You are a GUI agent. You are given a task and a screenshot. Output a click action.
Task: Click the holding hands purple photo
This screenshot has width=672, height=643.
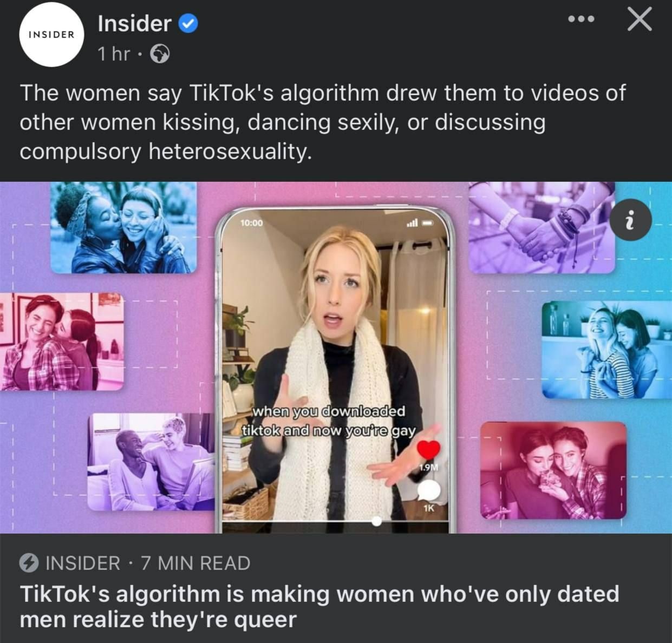(x=542, y=227)
